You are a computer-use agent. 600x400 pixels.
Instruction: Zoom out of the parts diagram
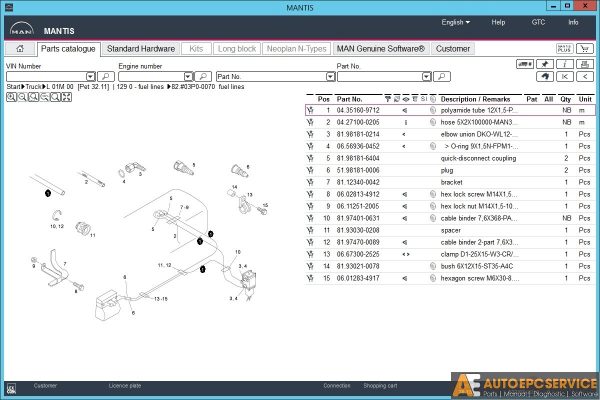click(x=22, y=97)
